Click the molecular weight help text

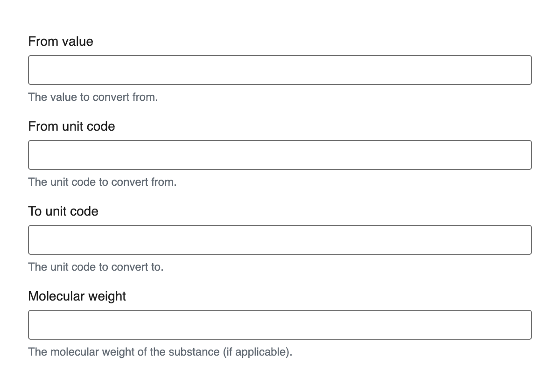pyautogui.click(x=160, y=352)
